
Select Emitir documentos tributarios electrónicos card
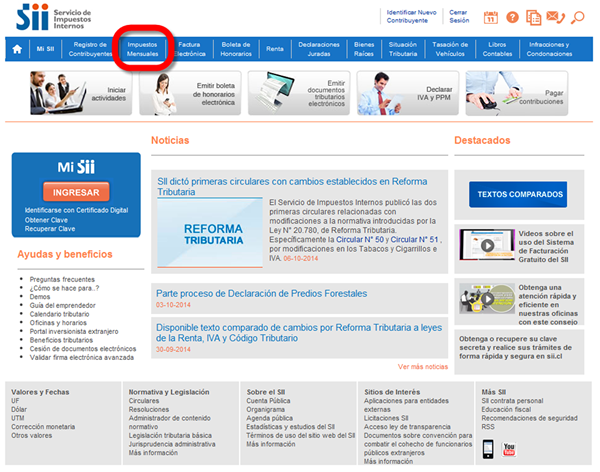299,93
